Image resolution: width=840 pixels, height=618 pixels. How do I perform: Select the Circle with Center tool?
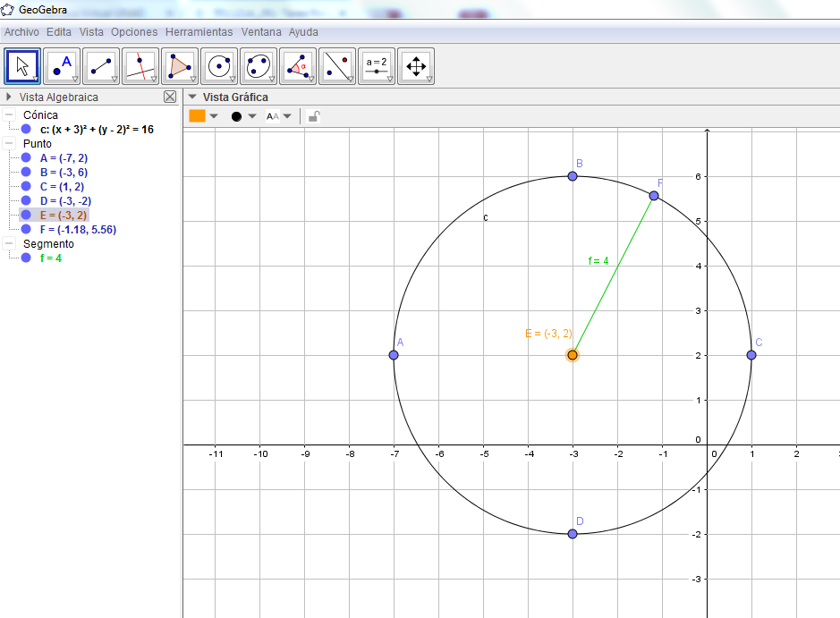[219, 65]
